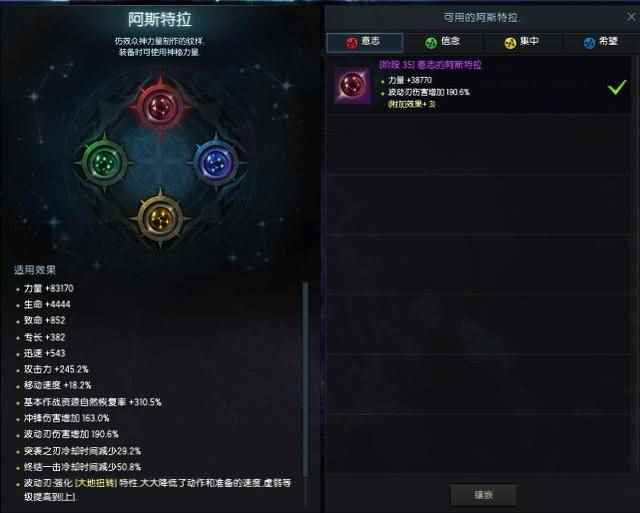This screenshot has height=513, width=640.
Task: Close the 可用的阿斯特拉 panel
Action: (631, 17)
